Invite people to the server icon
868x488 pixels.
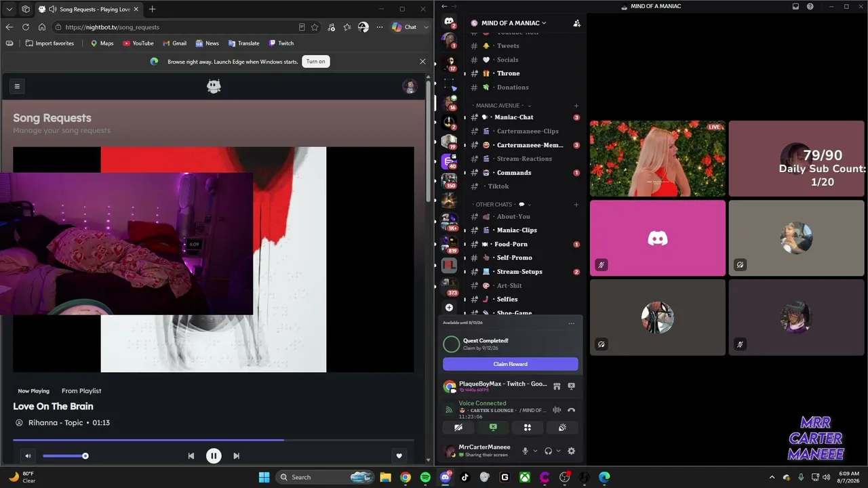click(x=576, y=23)
